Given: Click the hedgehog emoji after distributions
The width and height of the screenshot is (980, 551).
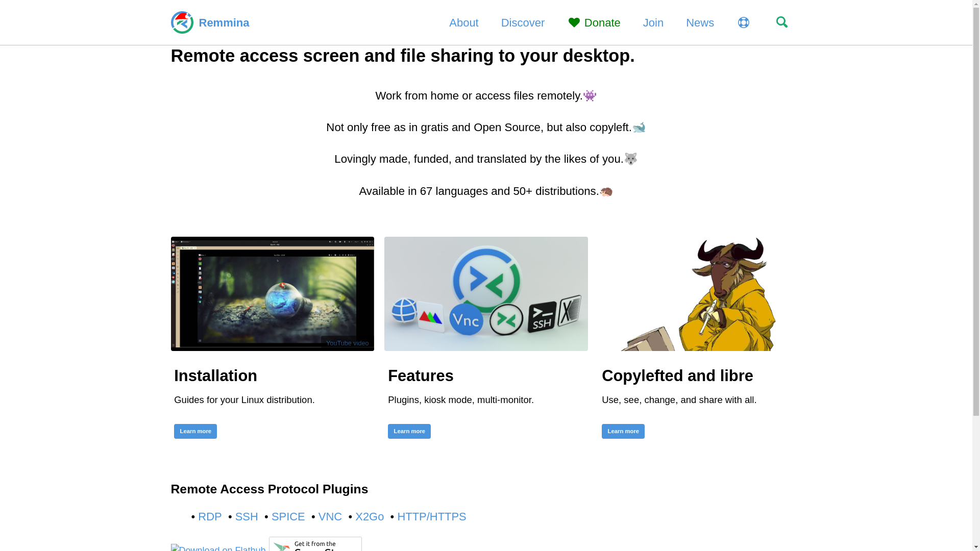Looking at the screenshot, I should click(606, 191).
